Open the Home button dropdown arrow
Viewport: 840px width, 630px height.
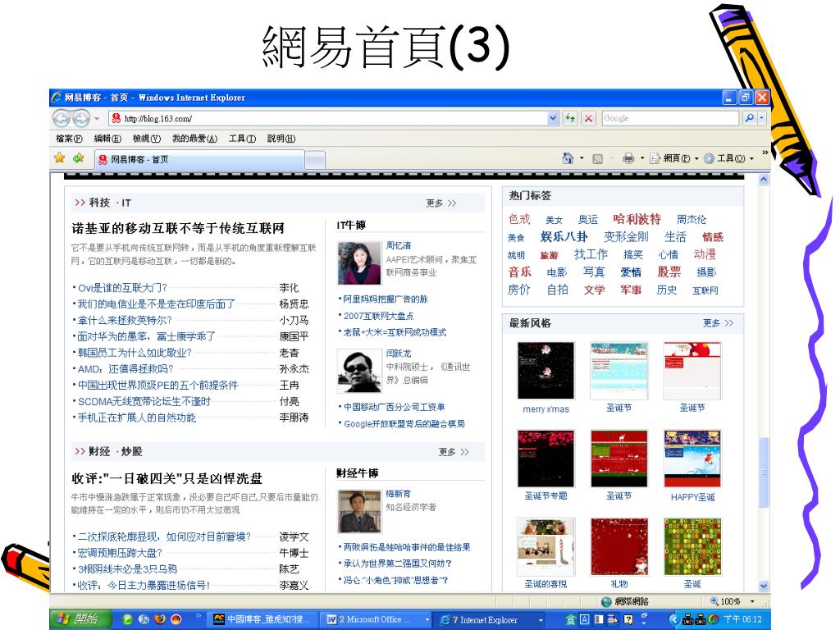[582, 158]
